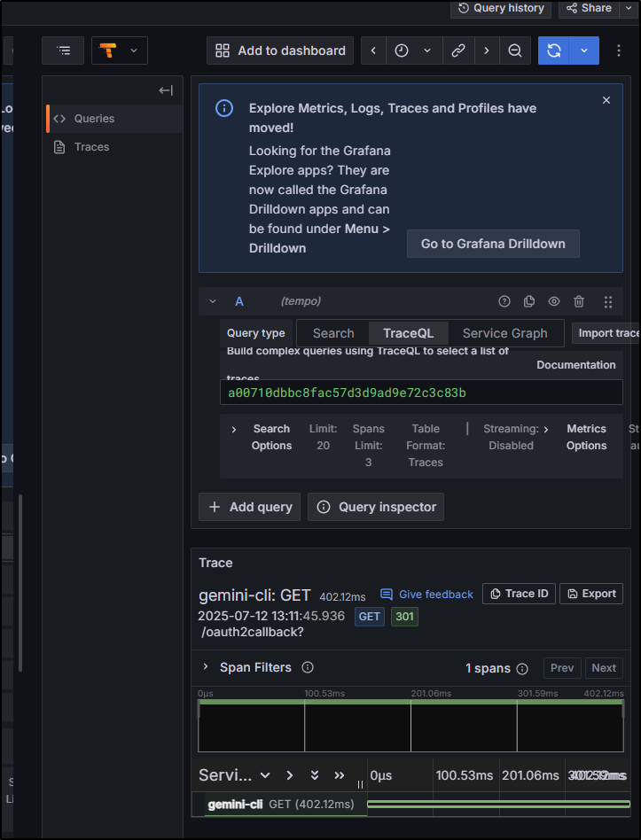Screen dimensions: 641x840
Task: Click Import trace button
Action: point(606,333)
